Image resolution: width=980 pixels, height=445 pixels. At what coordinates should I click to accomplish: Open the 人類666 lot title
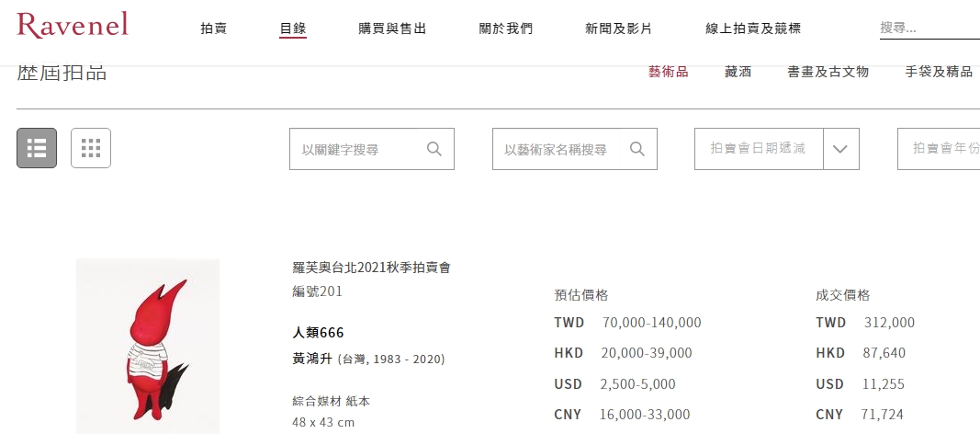pos(318,332)
